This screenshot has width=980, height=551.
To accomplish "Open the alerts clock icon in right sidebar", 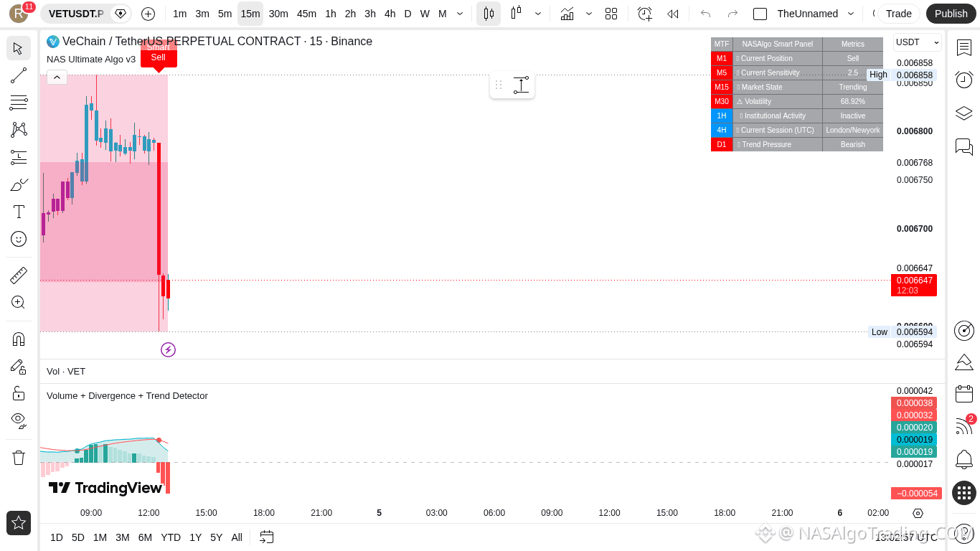I will coord(964,80).
